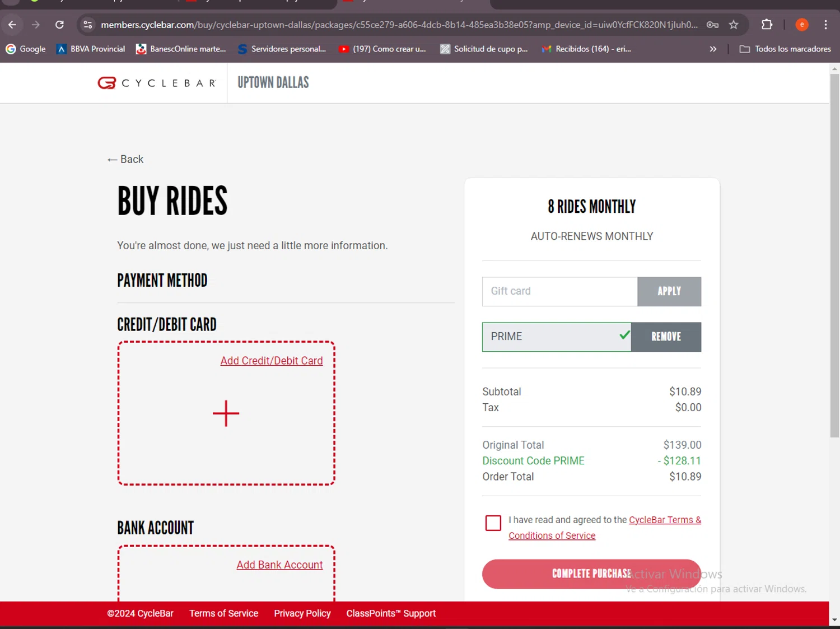Screen dimensions: 840x629
Task: Reload the page with the refresh icon
Action: tap(59, 25)
